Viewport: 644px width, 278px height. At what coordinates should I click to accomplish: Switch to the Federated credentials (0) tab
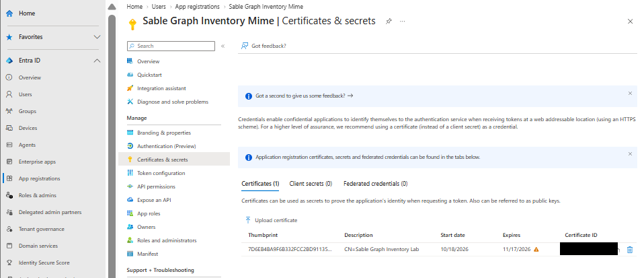pos(375,184)
